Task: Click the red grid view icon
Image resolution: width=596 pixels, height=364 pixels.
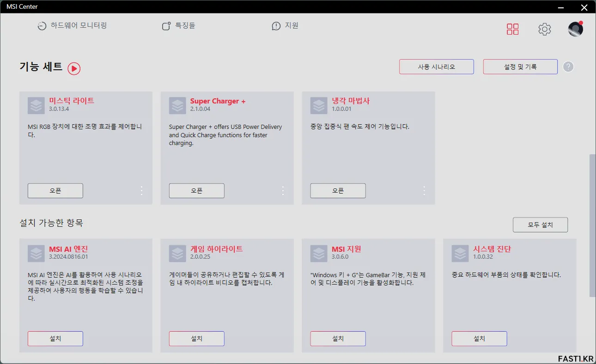Action: pos(513,29)
